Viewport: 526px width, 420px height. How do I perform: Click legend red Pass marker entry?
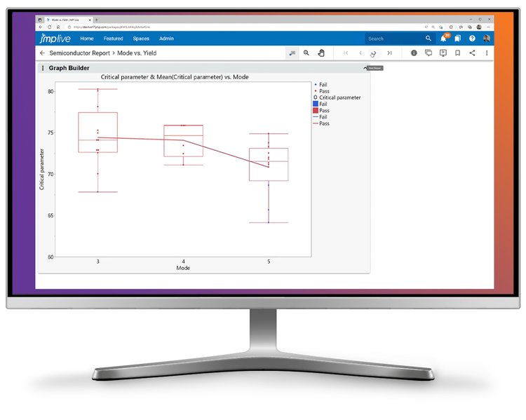click(321, 91)
